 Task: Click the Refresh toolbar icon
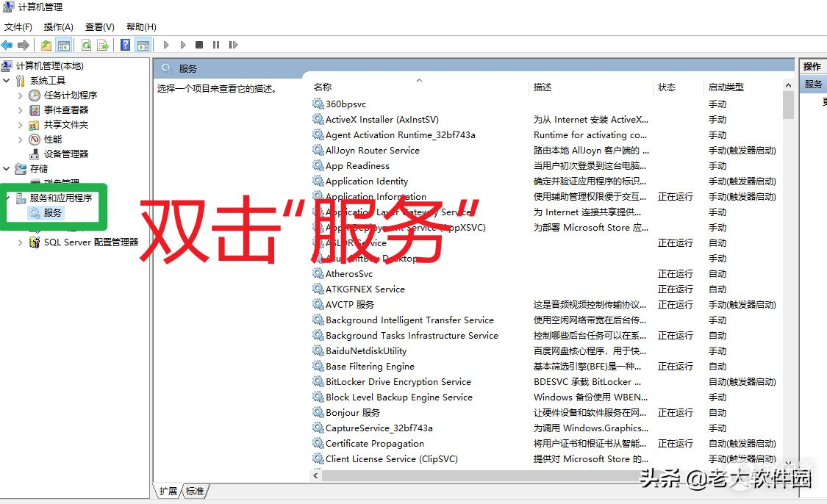click(86, 46)
